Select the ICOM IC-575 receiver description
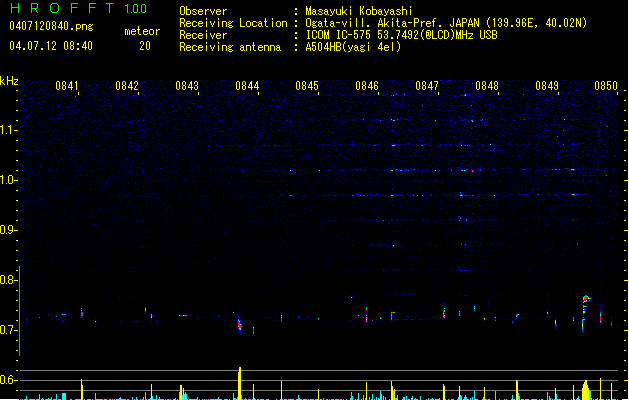Image resolution: width=629 pixels, height=400 pixels. (401, 35)
